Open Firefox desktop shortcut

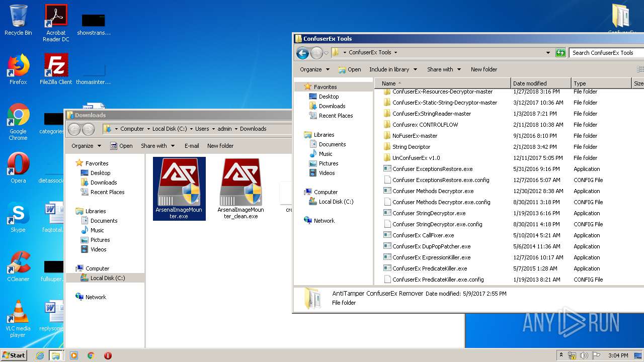(18, 69)
